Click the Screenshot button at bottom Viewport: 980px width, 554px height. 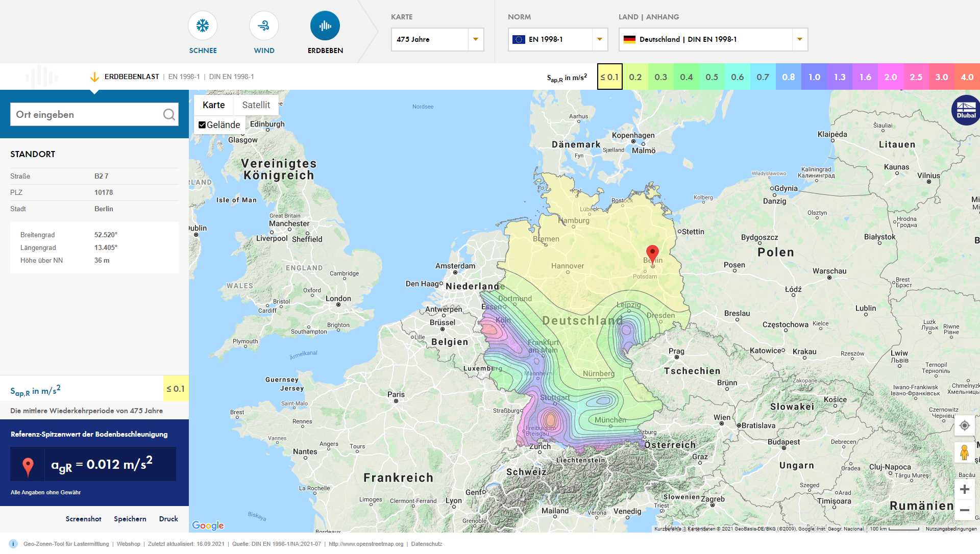tap(83, 518)
